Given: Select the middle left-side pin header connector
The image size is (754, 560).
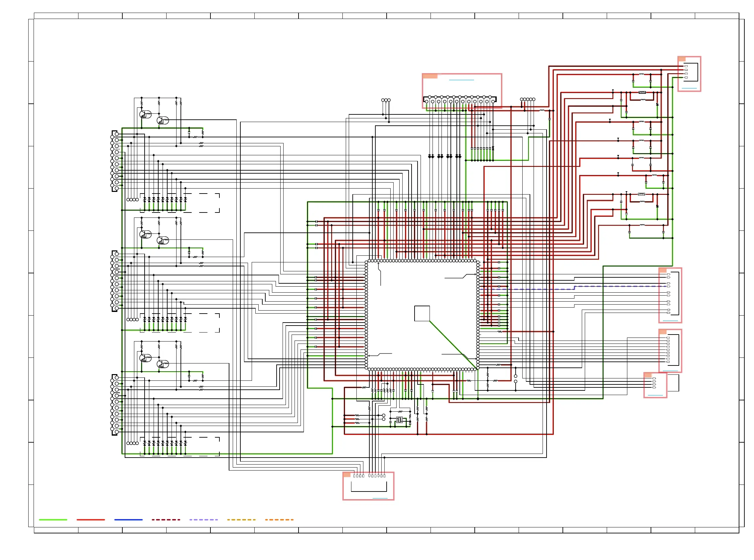Looking at the screenshot, I should pyautogui.click(x=115, y=281).
